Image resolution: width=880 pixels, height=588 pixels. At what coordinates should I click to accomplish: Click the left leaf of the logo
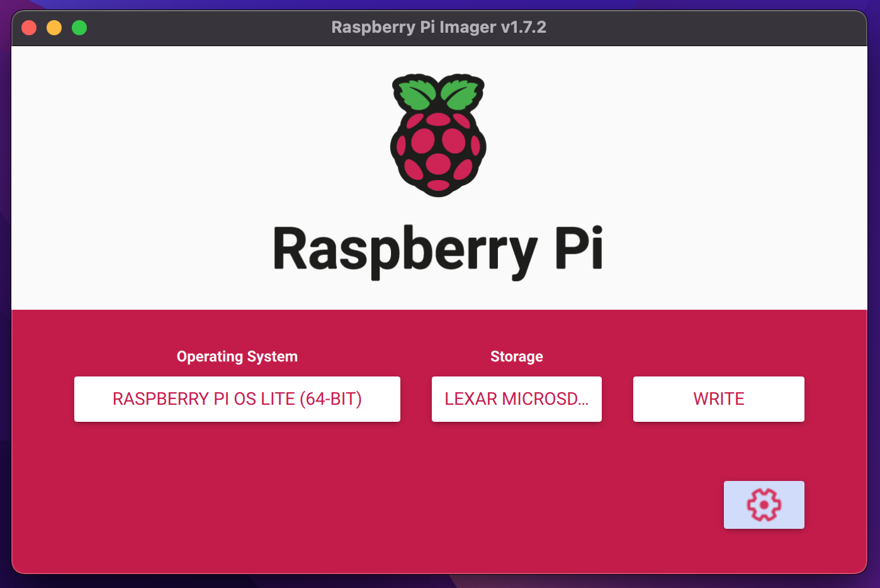(416, 94)
